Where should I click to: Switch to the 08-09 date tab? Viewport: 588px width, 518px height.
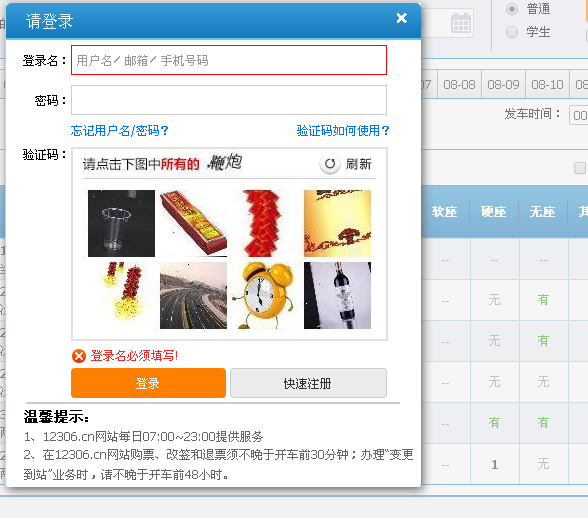[x=503, y=84]
